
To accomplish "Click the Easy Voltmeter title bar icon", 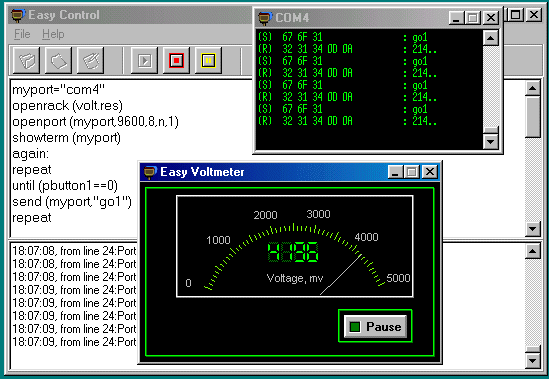I will coord(150,172).
